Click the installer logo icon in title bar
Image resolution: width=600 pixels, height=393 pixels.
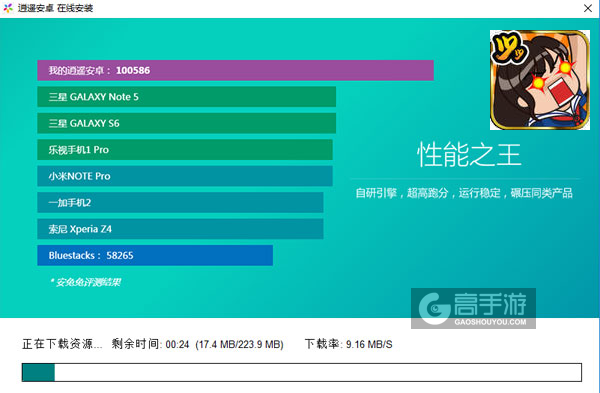click(x=8, y=8)
